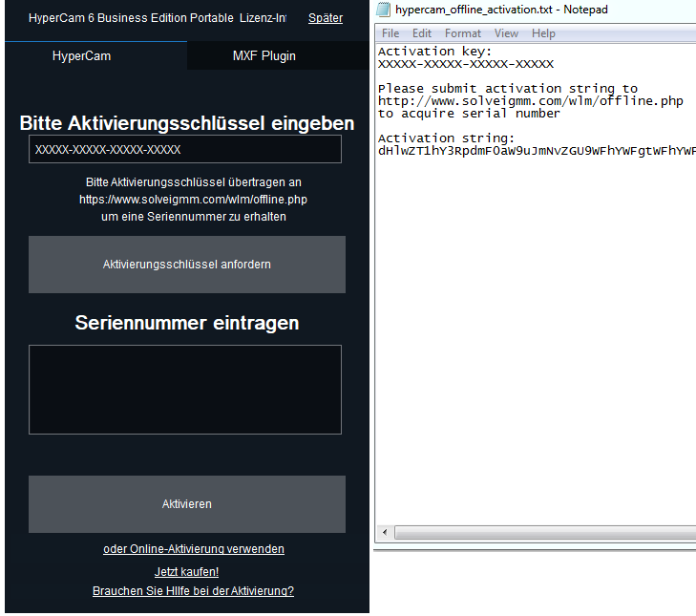
Task: Click the 'Activation string:' line in Notepad
Action: pos(446,138)
